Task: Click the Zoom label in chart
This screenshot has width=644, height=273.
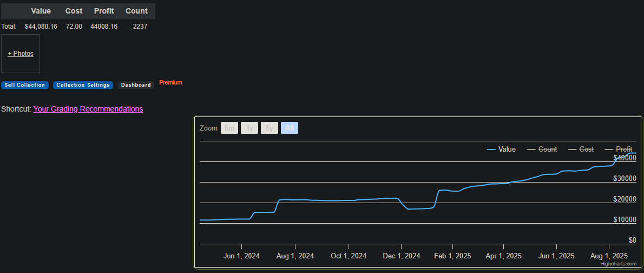Action: (x=208, y=128)
